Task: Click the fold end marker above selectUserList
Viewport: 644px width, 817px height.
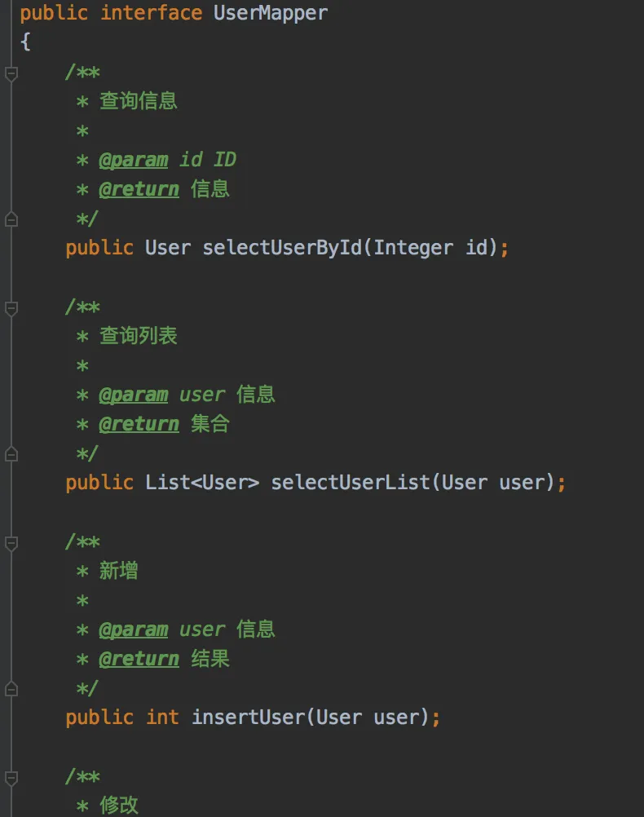Action: (11, 453)
